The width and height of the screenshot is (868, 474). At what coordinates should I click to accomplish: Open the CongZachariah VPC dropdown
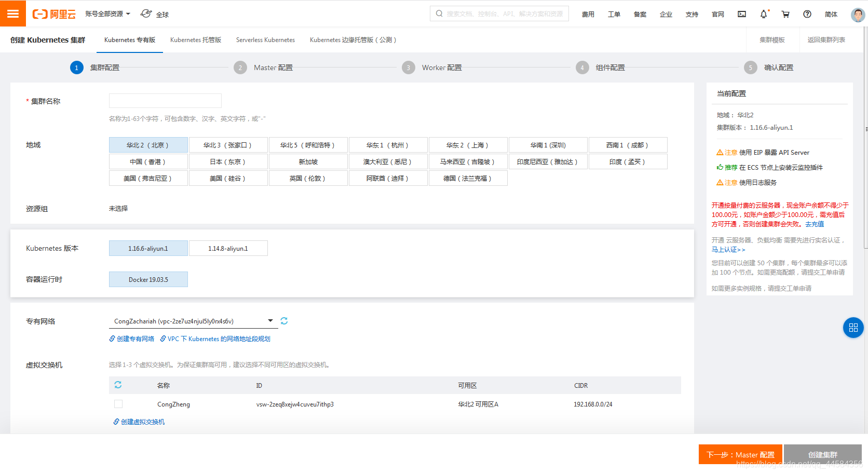coord(194,321)
